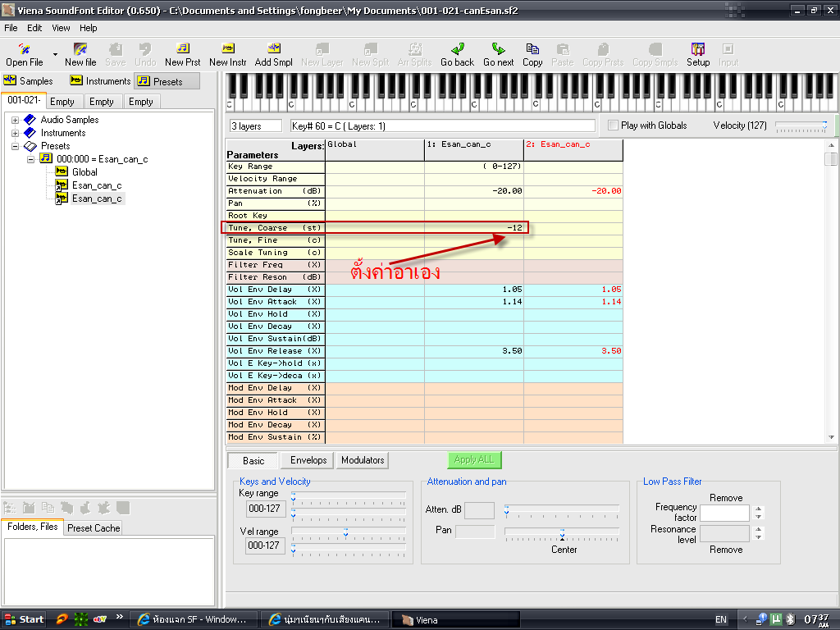
Task: Collapse the Presets tree node
Action: click(15, 146)
